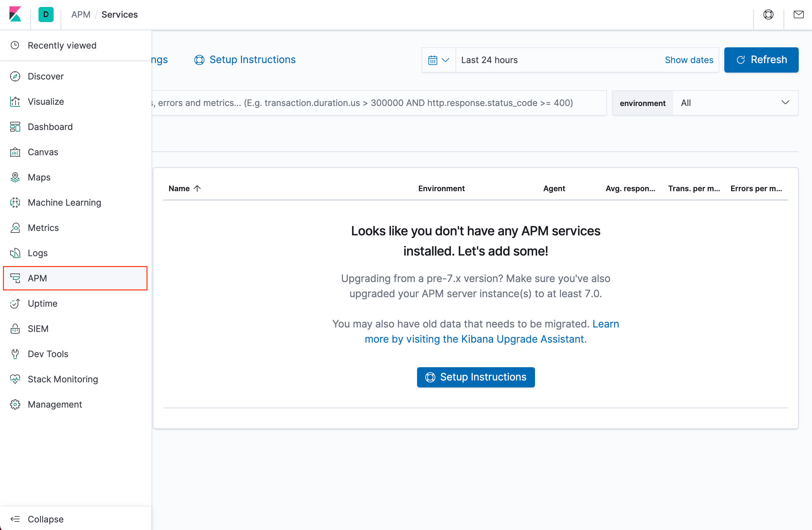The height and width of the screenshot is (530, 812).
Task: Open the SIEM security app
Action: (38, 329)
